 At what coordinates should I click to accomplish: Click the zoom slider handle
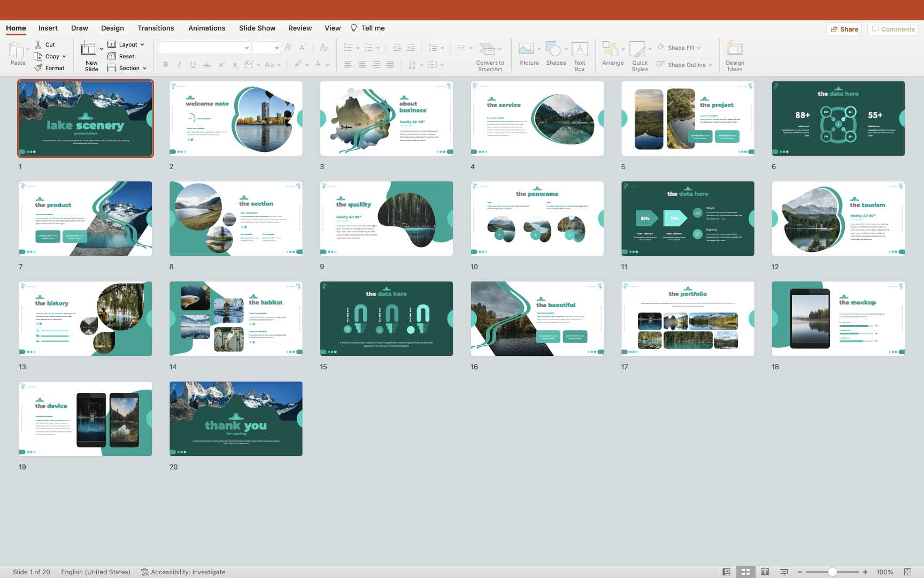pyautogui.click(x=832, y=572)
